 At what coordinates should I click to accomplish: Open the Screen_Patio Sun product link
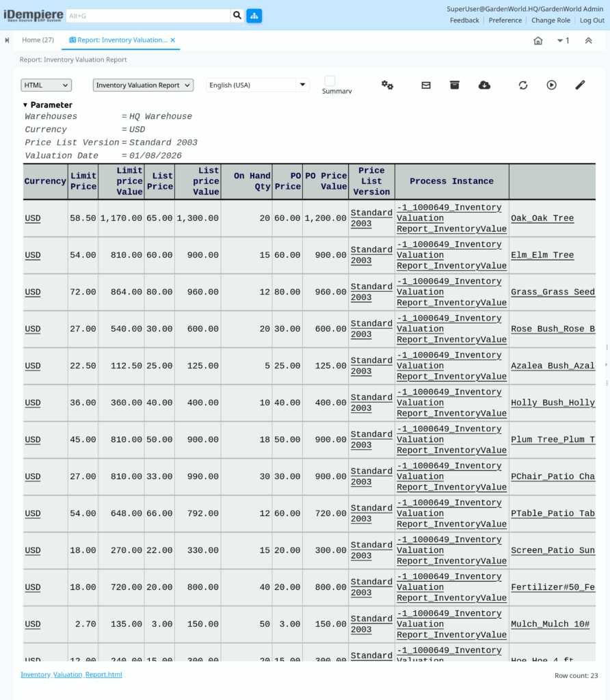(553, 550)
